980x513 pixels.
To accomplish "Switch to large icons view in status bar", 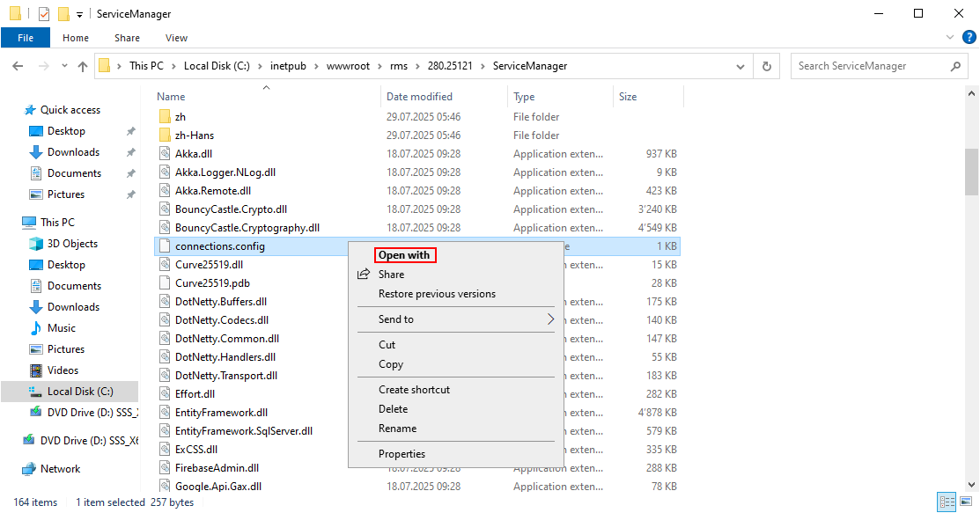I will coord(966,502).
